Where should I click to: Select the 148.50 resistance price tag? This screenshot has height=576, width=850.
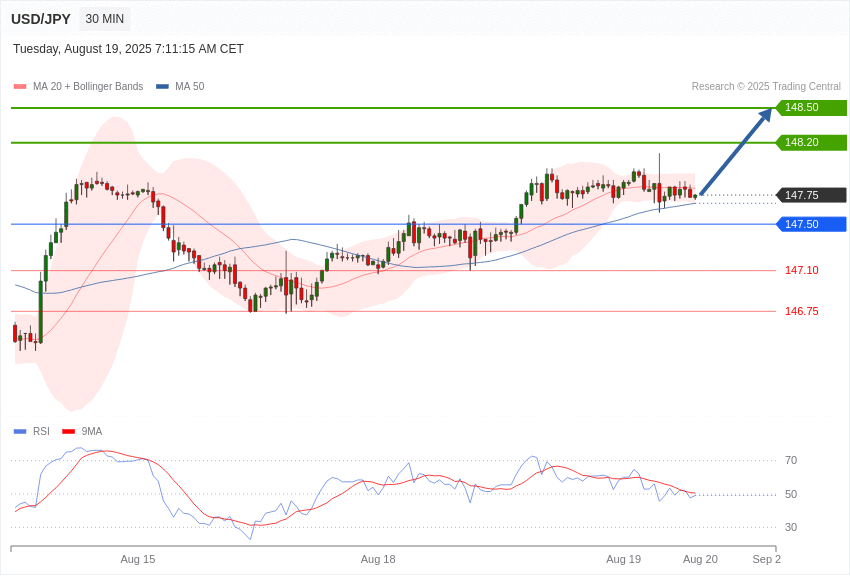[x=812, y=107]
